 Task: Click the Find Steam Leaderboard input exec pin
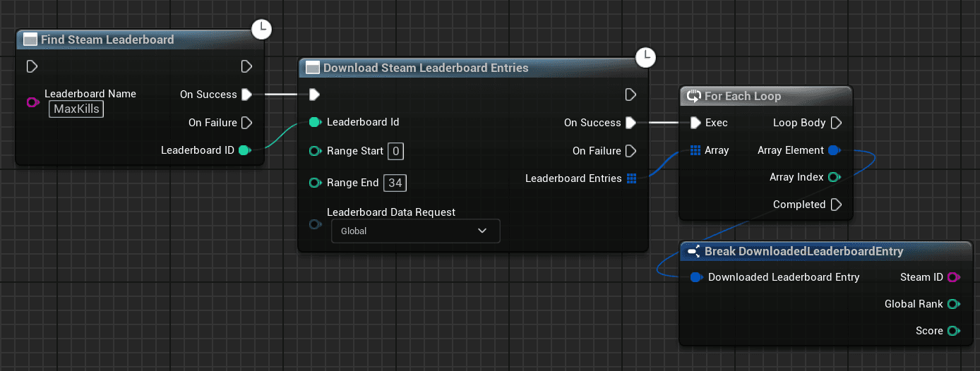[x=32, y=66]
